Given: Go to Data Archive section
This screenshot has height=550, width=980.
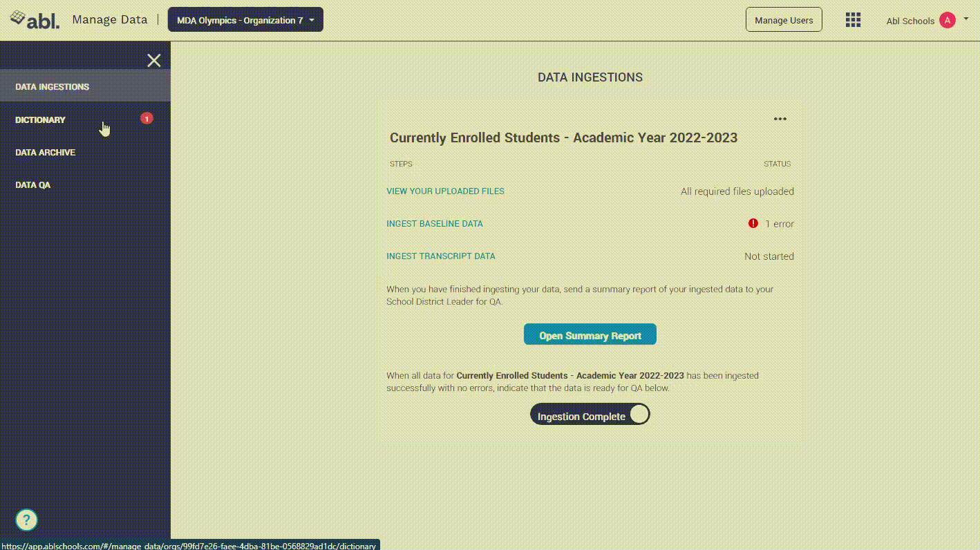Looking at the screenshot, I should [x=46, y=153].
